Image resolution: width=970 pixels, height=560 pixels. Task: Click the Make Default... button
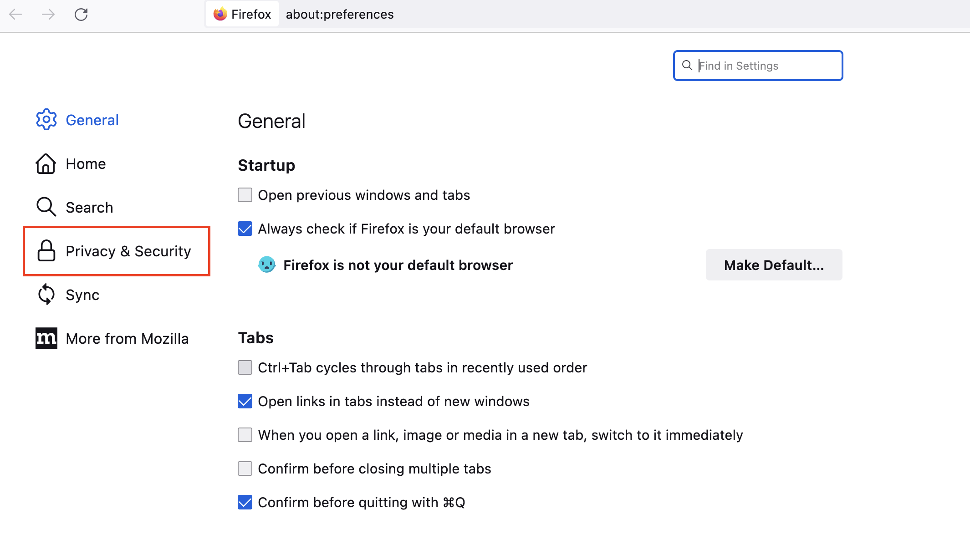tap(774, 265)
